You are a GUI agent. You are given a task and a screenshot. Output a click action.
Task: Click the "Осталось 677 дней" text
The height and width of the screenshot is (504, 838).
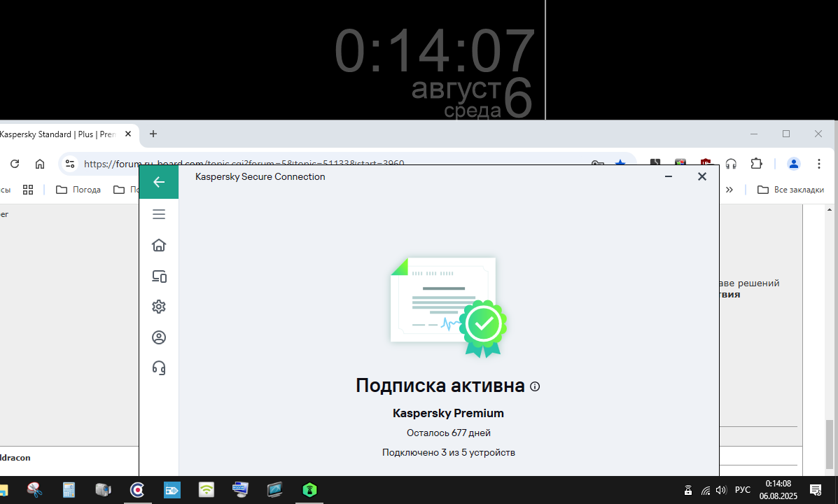448,433
